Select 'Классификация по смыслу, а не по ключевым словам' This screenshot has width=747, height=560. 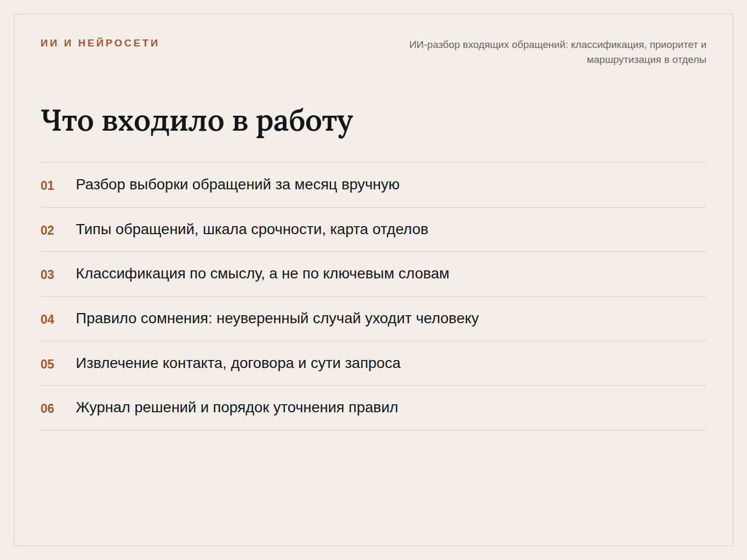[263, 274]
